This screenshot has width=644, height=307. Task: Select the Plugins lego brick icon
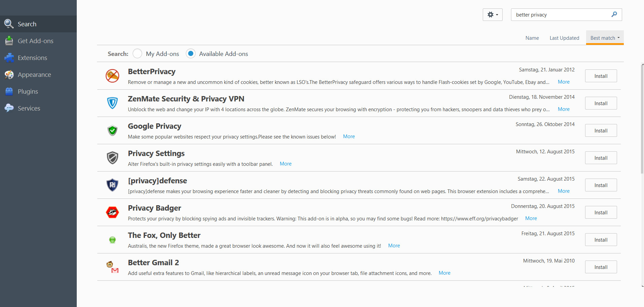(x=9, y=91)
